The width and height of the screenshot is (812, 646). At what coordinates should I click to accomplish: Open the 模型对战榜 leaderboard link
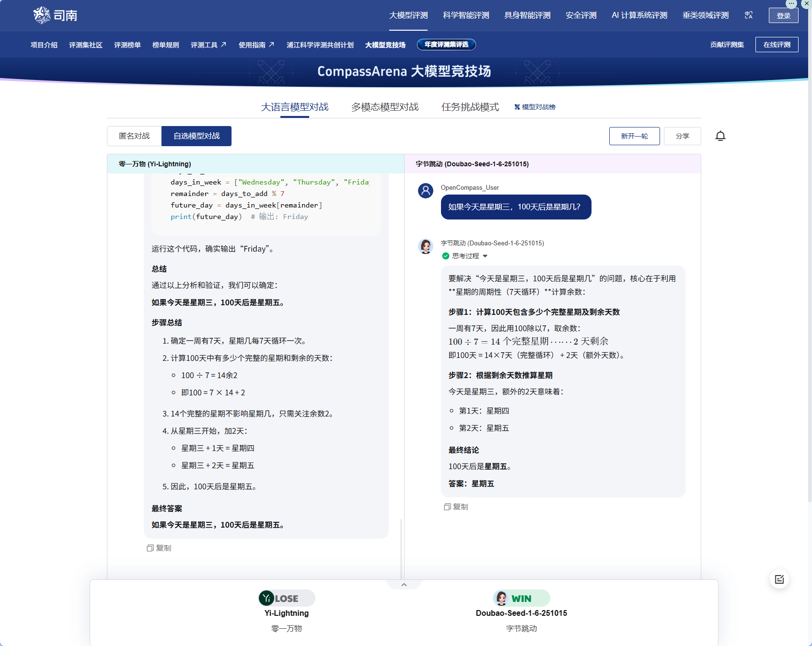click(535, 107)
